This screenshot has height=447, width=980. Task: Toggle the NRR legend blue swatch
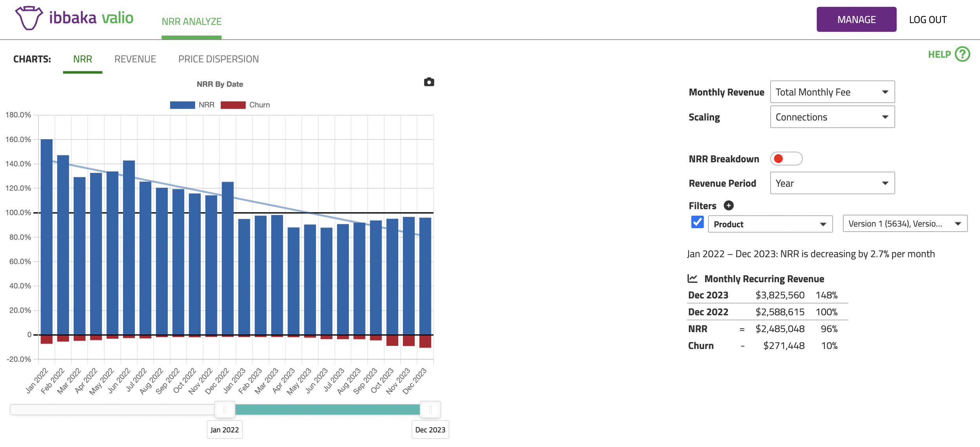click(182, 105)
